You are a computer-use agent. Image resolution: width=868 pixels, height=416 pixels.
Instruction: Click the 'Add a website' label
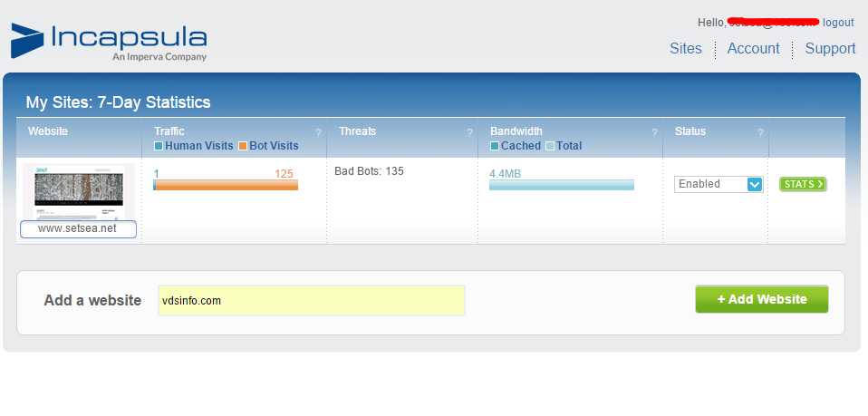tap(92, 301)
